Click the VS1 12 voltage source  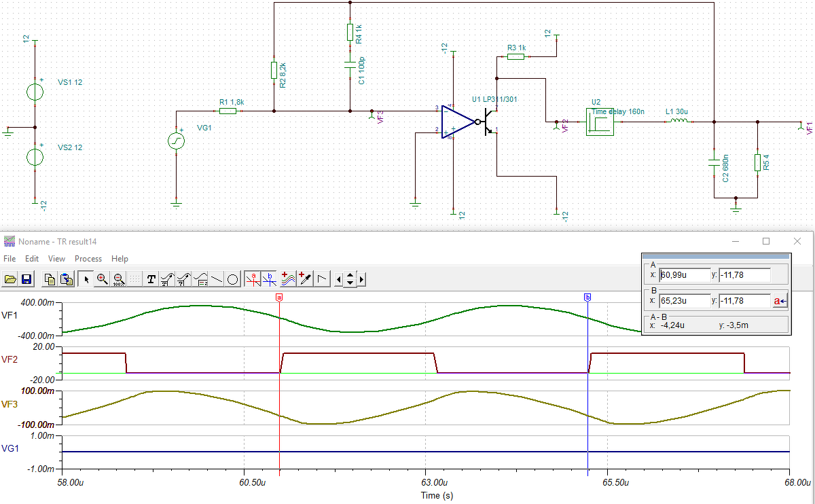[x=35, y=91]
